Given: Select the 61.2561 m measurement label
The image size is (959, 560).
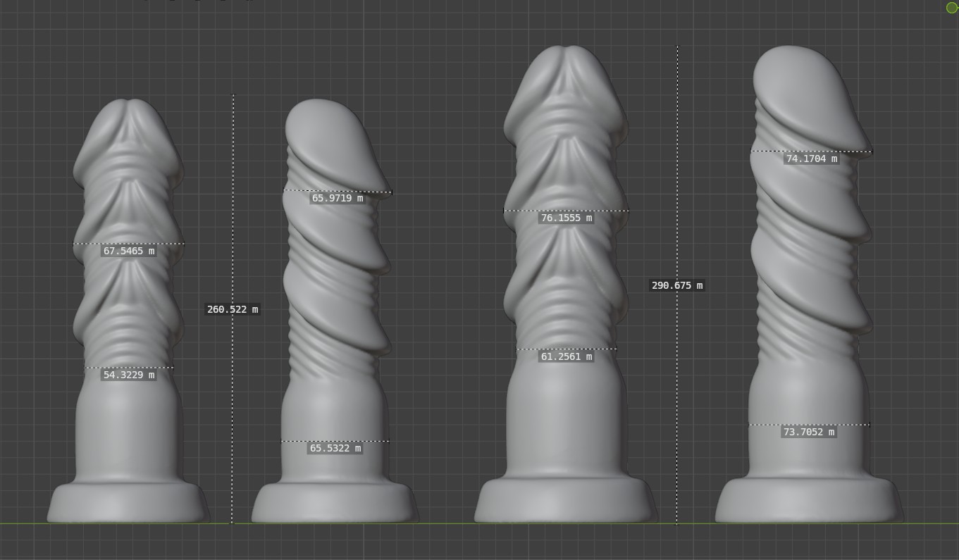Looking at the screenshot, I should click(x=566, y=356).
